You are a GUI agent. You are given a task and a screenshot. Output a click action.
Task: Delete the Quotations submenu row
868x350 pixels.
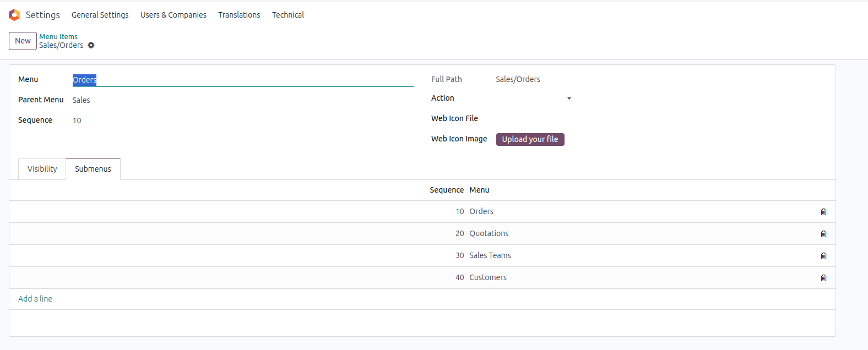tap(823, 234)
